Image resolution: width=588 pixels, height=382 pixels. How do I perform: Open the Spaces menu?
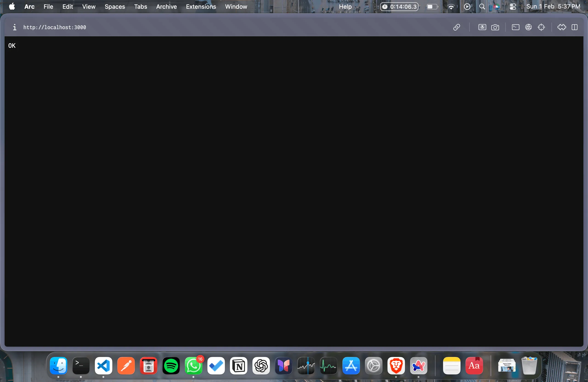(x=115, y=7)
